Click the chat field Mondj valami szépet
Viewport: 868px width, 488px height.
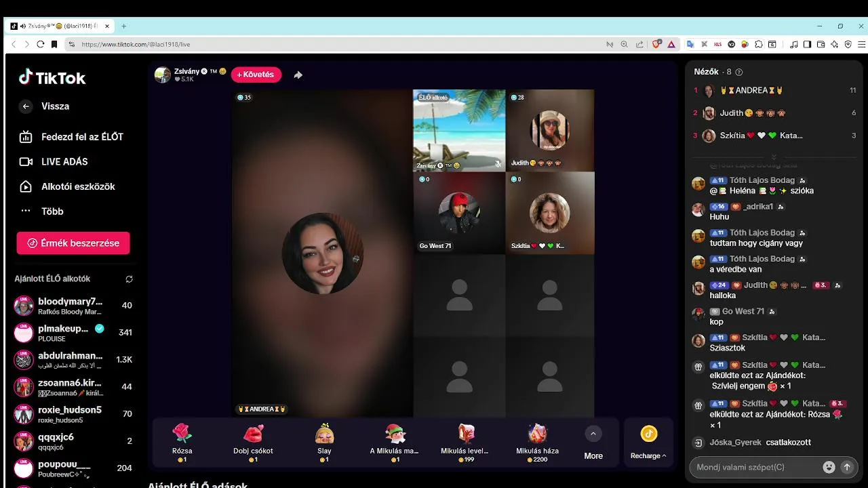coord(756,467)
